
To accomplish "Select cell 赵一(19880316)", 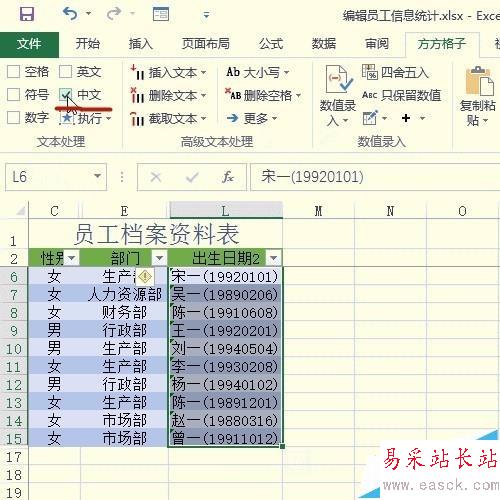I will click(x=225, y=421).
